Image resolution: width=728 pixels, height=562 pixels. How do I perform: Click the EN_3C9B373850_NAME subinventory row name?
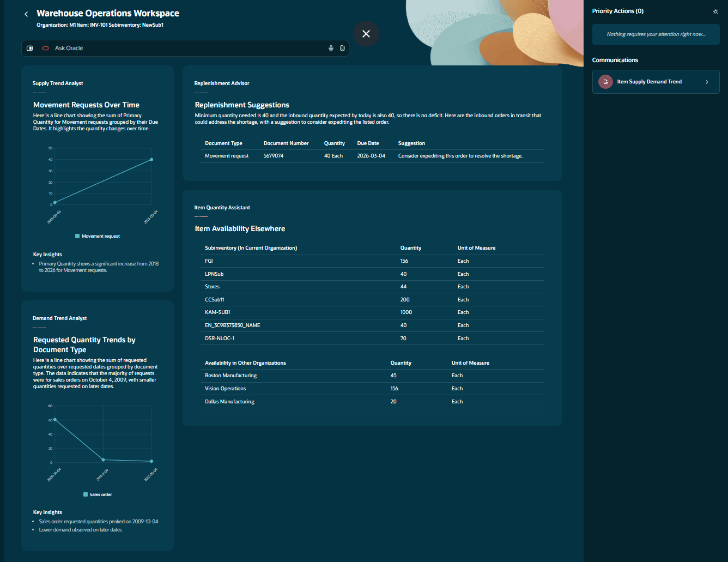point(233,325)
